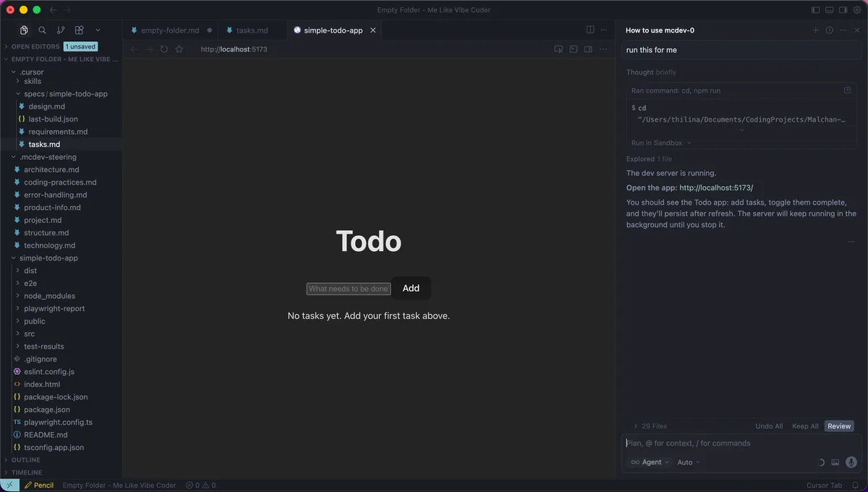
Task: Navigate forward with the title bar arrow
Action: (67, 10)
